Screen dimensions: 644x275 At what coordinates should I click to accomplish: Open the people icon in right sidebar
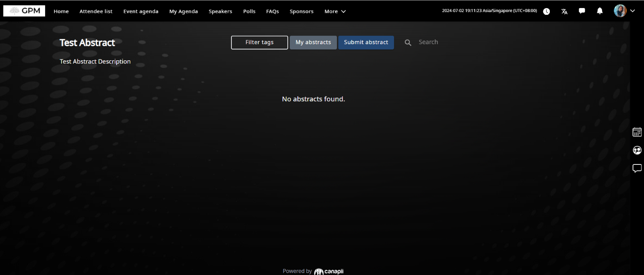[x=637, y=150]
